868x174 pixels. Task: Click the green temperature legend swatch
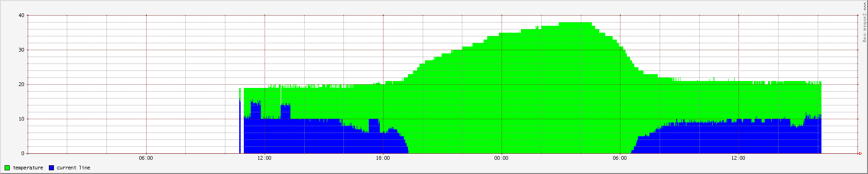tap(7, 168)
